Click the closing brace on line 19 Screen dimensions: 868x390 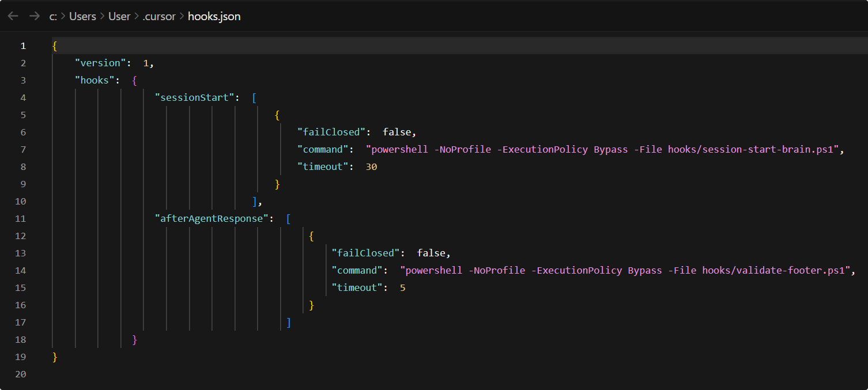pyautogui.click(x=55, y=357)
